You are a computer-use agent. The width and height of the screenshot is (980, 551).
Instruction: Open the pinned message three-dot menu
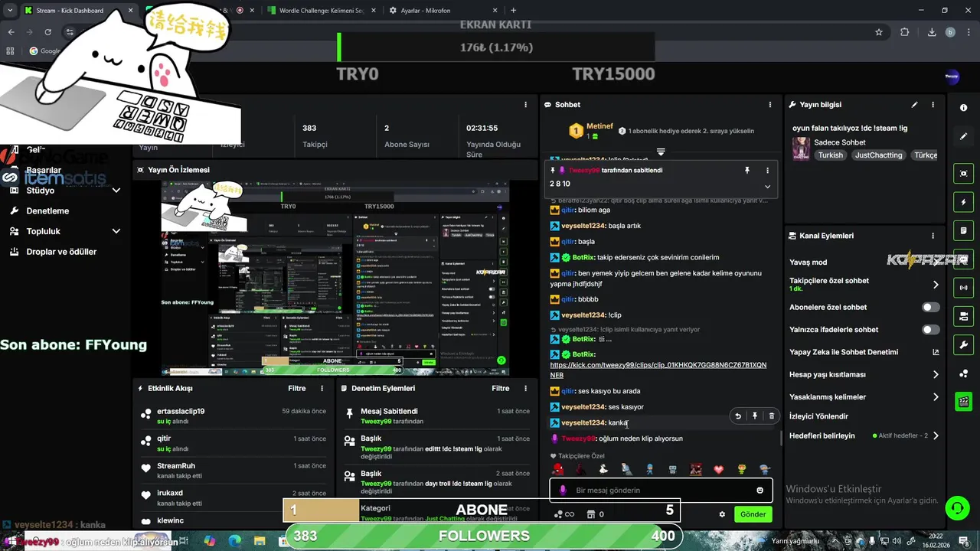[x=767, y=171]
